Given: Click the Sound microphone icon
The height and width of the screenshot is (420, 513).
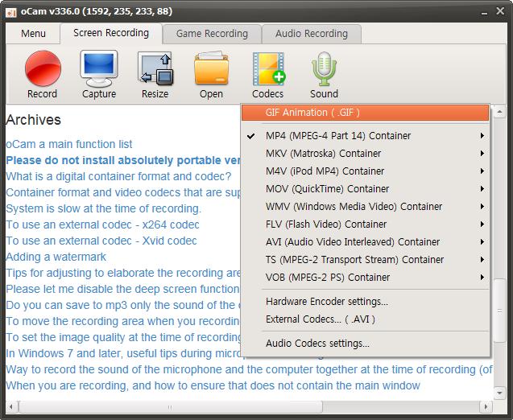Looking at the screenshot, I should tap(324, 69).
